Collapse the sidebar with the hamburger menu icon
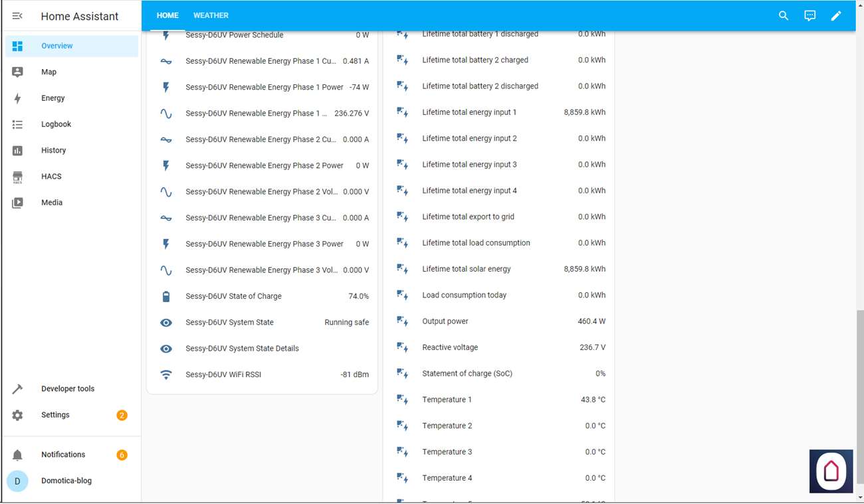 coord(17,16)
